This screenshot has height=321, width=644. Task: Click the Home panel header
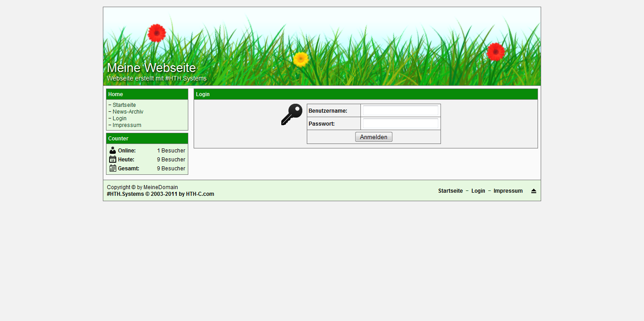147,94
